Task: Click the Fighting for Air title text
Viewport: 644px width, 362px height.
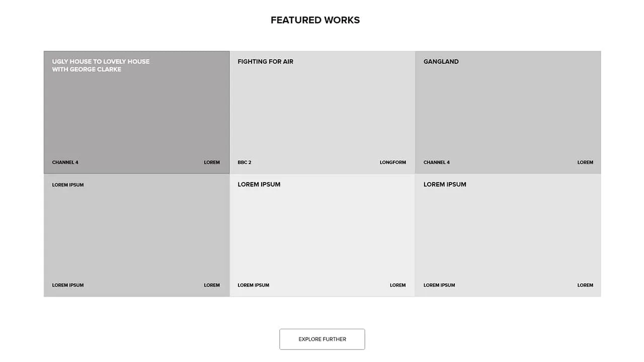Action: pos(265,62)
